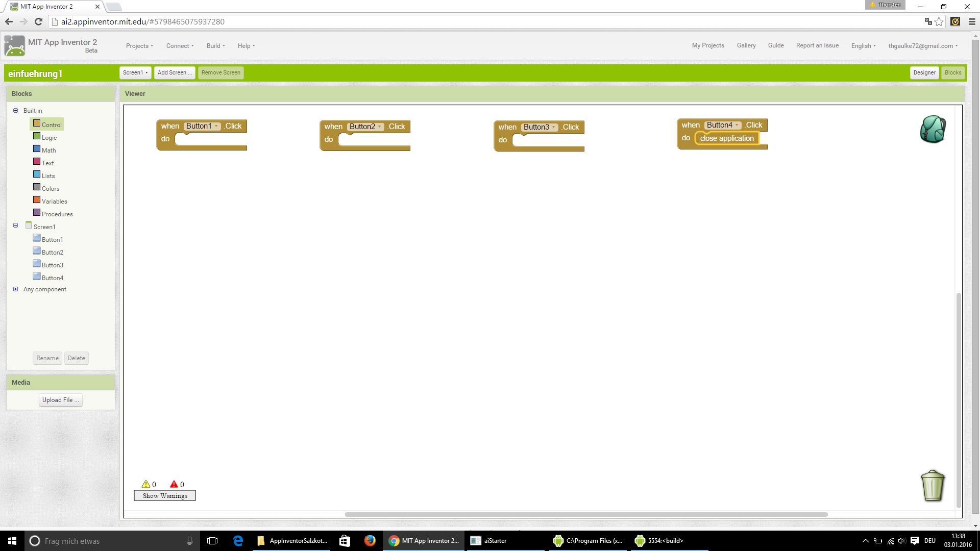
Task: Switch to Blocks view
Action: [x=953, y=72]
